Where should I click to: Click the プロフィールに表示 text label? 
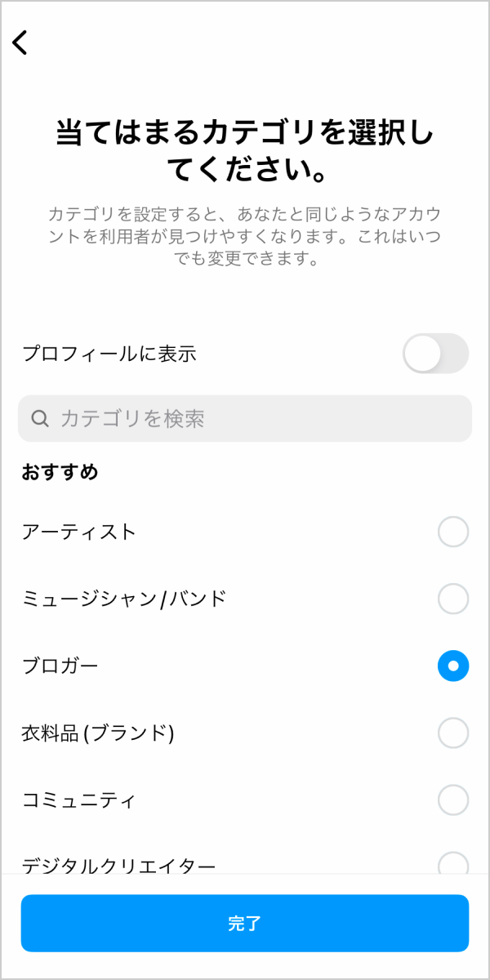tap(109, 354)
